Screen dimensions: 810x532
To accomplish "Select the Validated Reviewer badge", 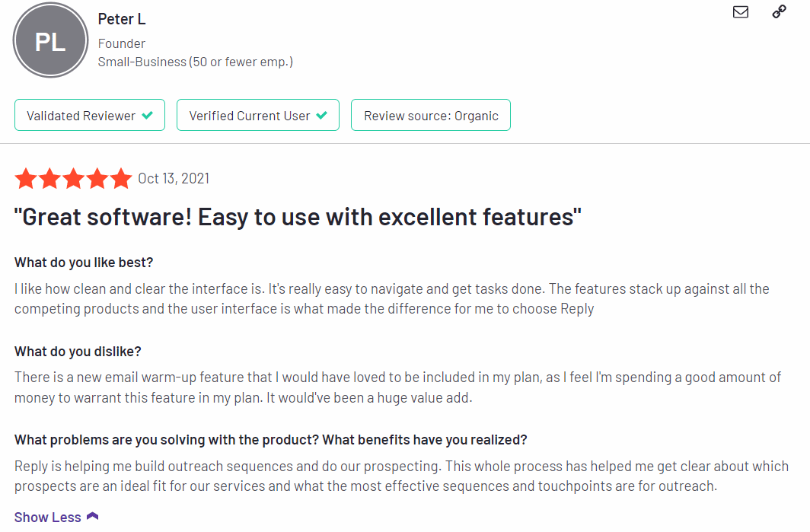I will (90, 115).
